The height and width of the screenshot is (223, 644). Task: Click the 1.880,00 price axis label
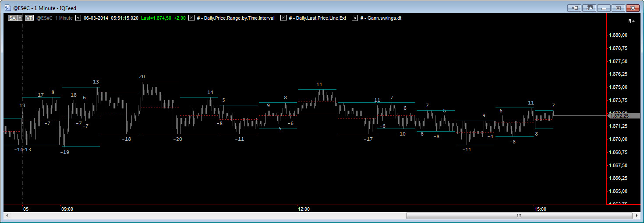pyautogui.click(x=619, y=35)
